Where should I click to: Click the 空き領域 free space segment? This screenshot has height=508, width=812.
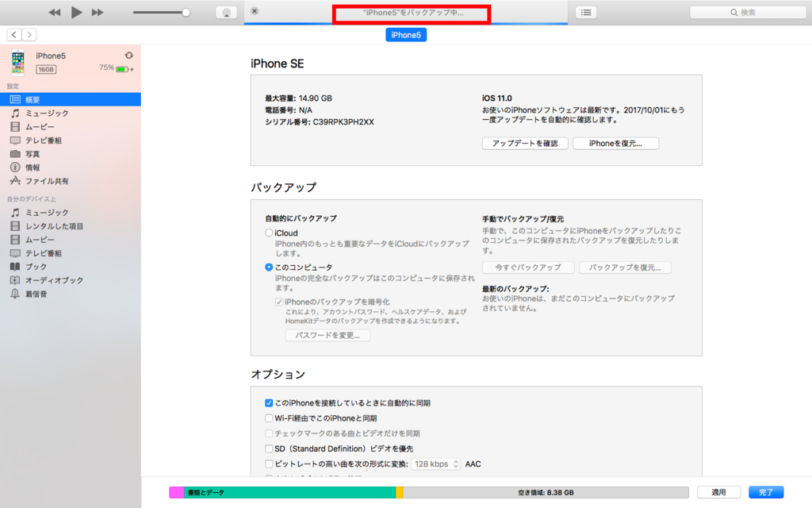click(x=546, y=492)
